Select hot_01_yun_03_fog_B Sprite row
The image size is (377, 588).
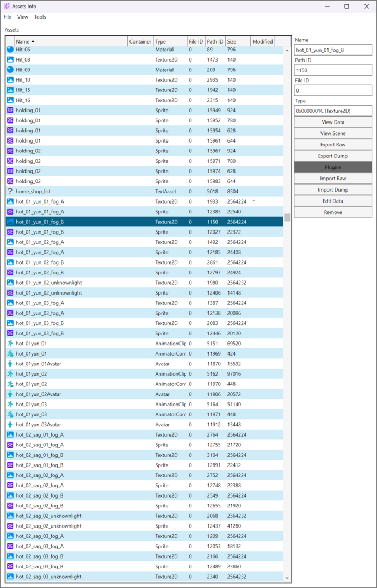[145, 333]
